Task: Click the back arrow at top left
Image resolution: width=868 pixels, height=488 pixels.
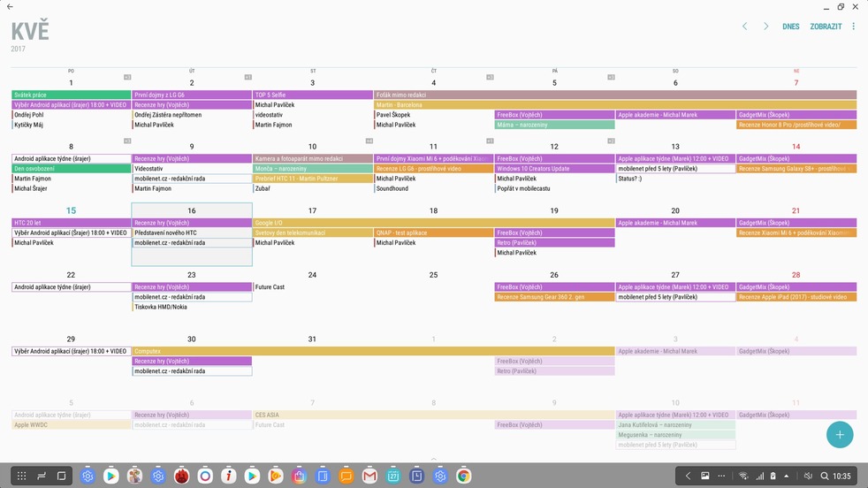Action: (9, 6)
